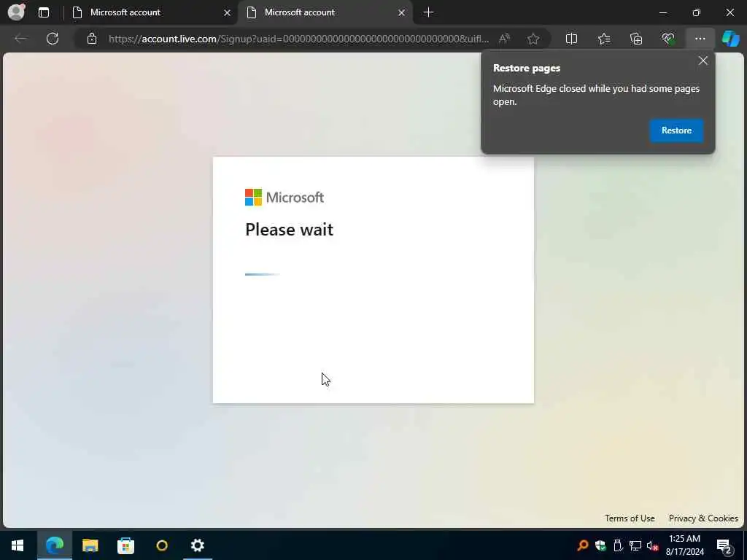
Task: Open the Favorites list icon
Action: [603, 39]
